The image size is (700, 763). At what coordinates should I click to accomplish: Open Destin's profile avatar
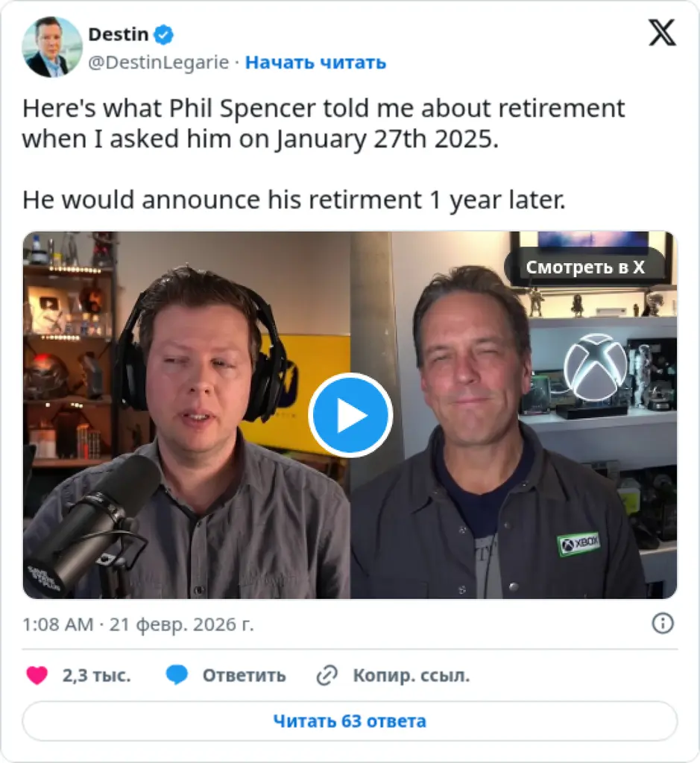click(x=52, y=47)
